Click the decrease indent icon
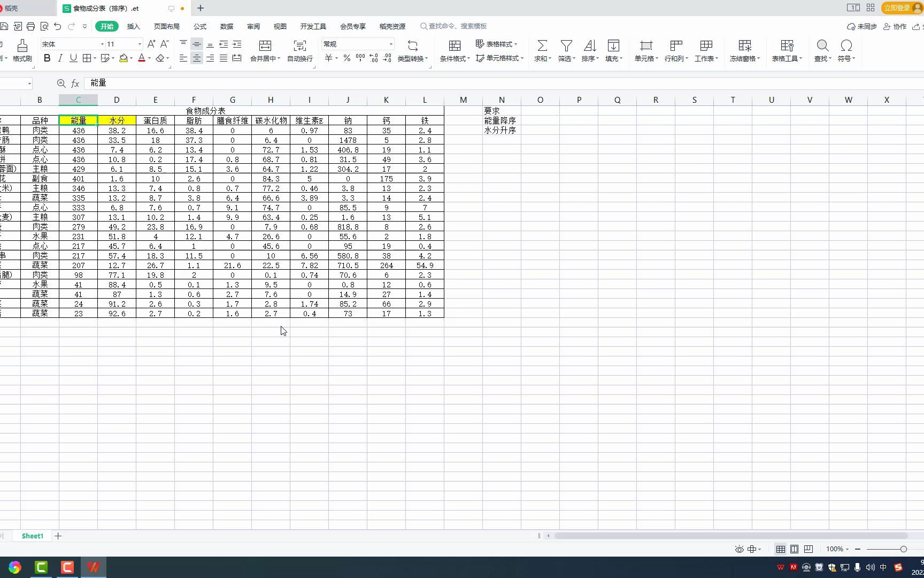924x578 pixels. (224, 44)
